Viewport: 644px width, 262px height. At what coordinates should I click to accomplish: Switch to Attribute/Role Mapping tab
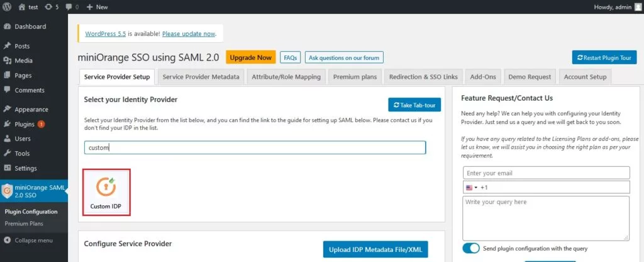pyautogui.click(x=286, y=77)
